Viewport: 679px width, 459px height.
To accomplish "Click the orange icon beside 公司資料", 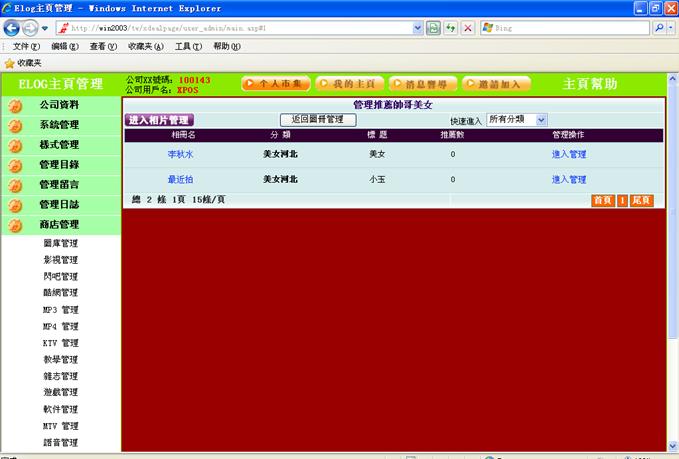I will (x=15, y=105).
